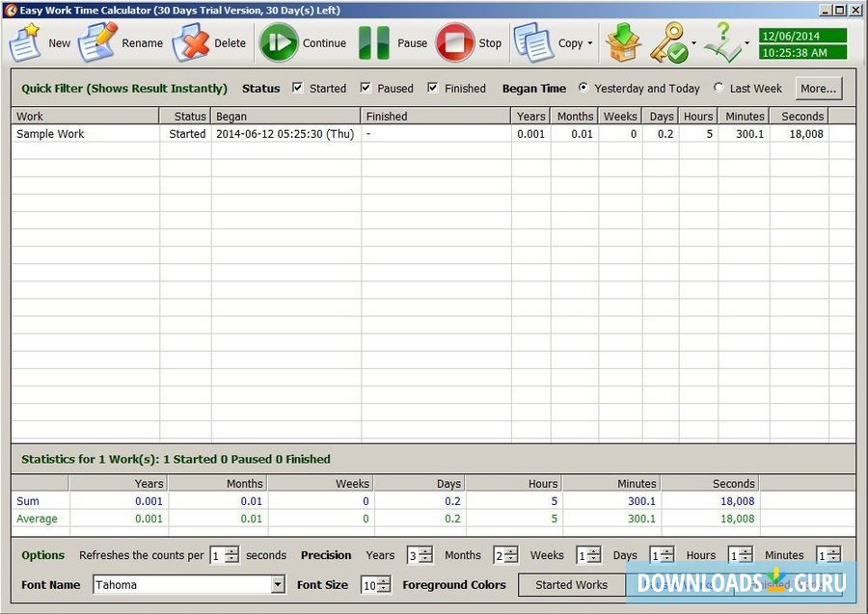Viewport: 868px width, 614px height.
Task: Toggle the Finished status checkbox
Action: pos(433,88)
